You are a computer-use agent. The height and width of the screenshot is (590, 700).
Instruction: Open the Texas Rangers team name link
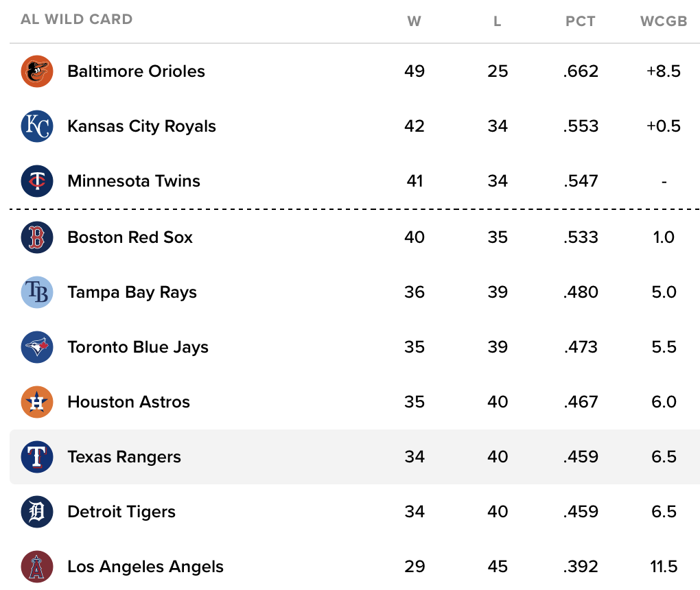coord(124,457)
